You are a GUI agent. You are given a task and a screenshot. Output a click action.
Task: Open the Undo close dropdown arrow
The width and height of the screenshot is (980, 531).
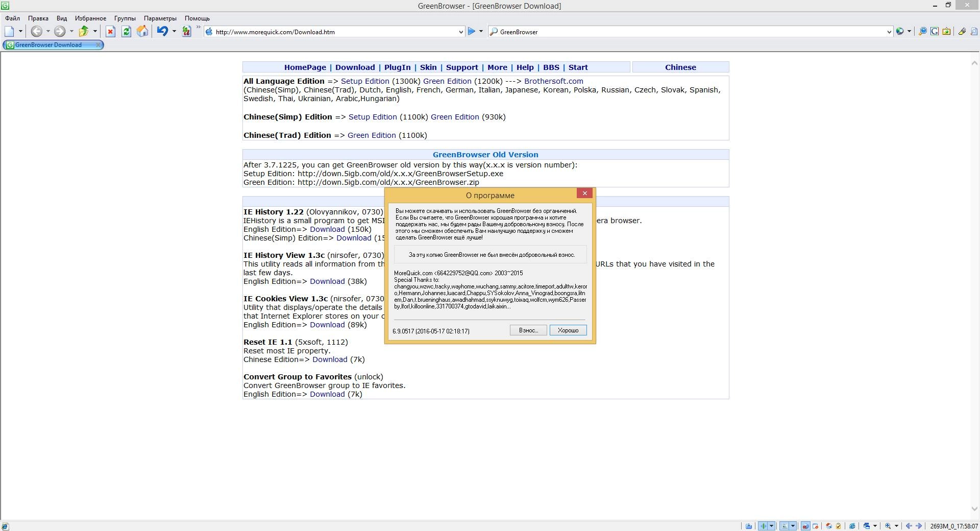[174, 32]
